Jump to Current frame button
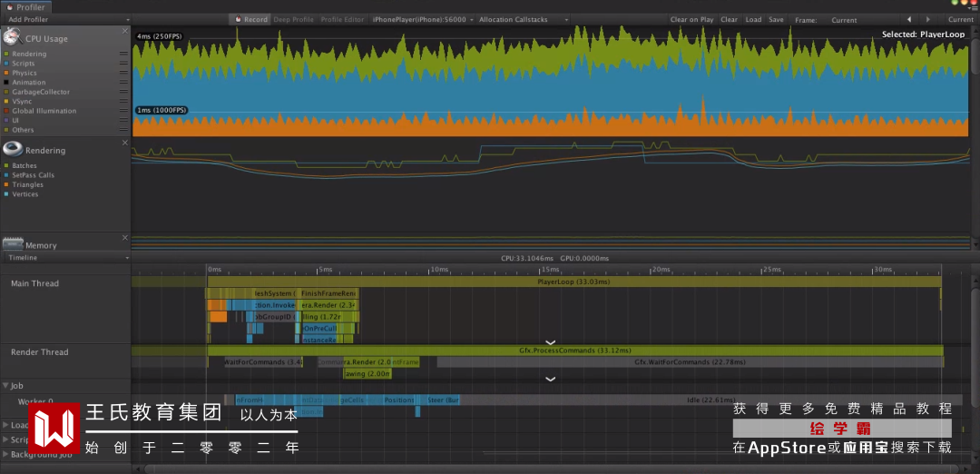The image size is (980, 474). [961, 19]
